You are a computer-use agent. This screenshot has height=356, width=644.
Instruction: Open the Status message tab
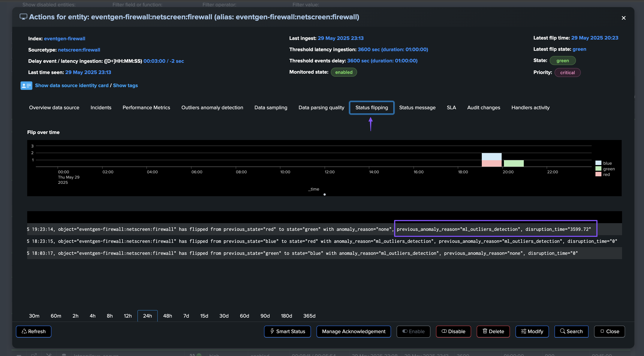pos(417,107)
